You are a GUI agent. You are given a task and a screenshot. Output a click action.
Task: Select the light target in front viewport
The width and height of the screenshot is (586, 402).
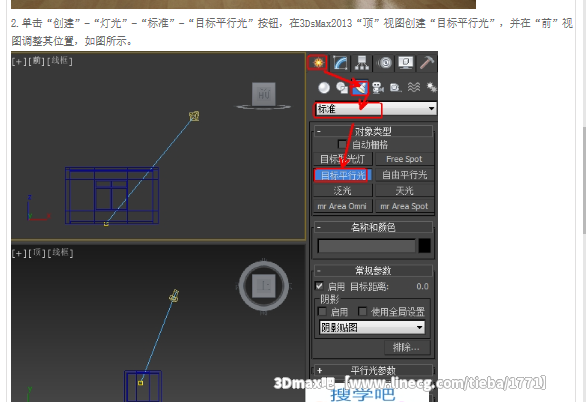click(106, 224)
